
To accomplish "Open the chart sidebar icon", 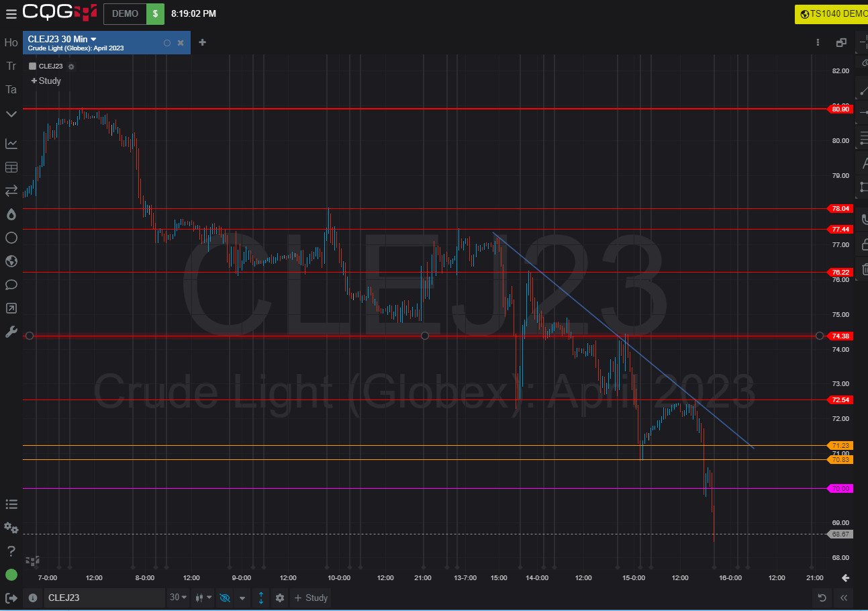I will pyautogui.click(x=11, y=143).
